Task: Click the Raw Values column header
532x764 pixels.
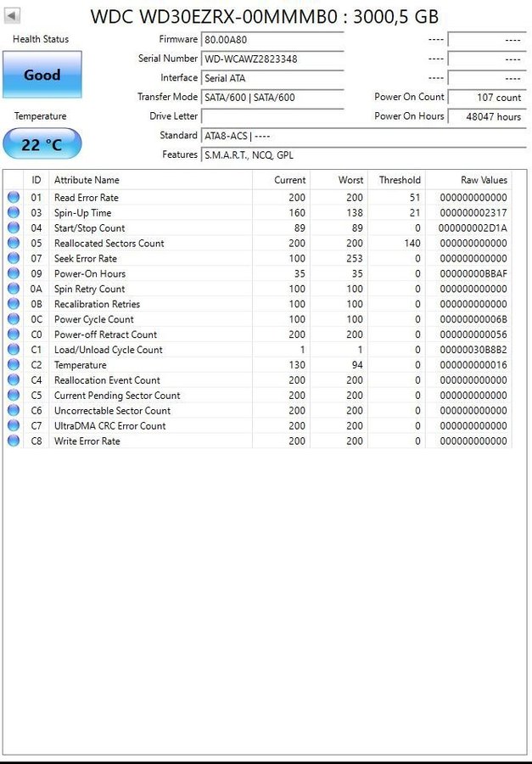Action: [468, 180]
